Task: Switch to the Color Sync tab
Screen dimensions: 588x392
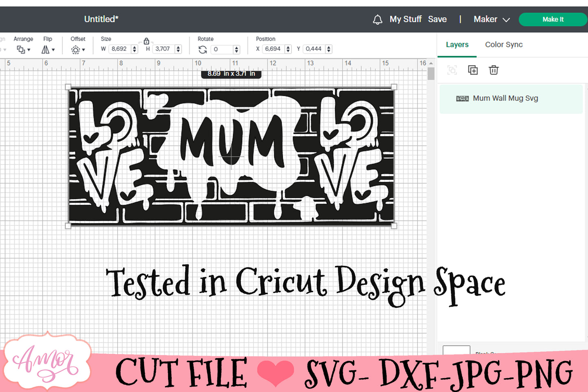Action: click(x=504, y=45)
